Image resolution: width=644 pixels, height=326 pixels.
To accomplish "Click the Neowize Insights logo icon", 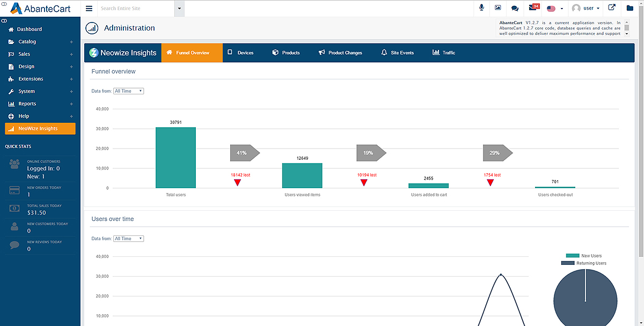I will tap(94, 53).
